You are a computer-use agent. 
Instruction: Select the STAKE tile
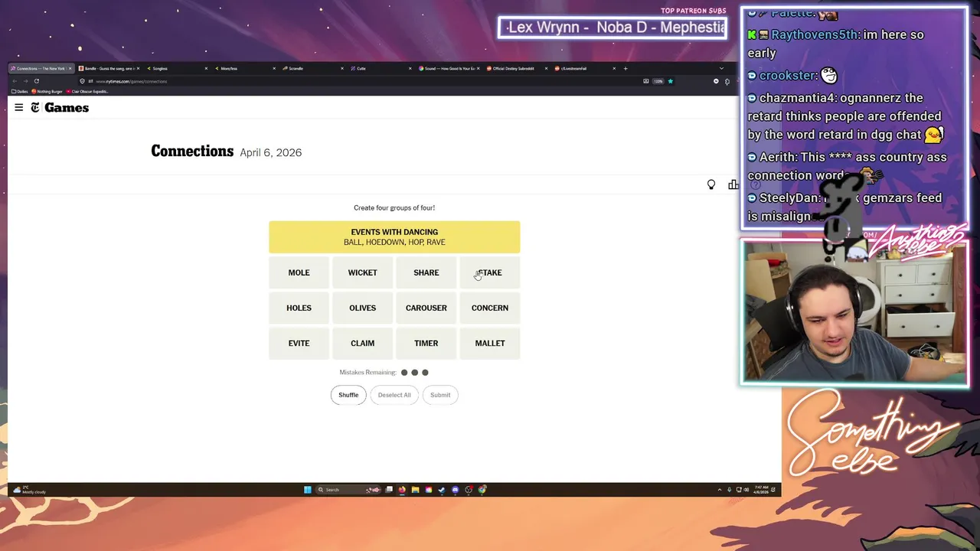pyautogui.click(x=490, y=272)
